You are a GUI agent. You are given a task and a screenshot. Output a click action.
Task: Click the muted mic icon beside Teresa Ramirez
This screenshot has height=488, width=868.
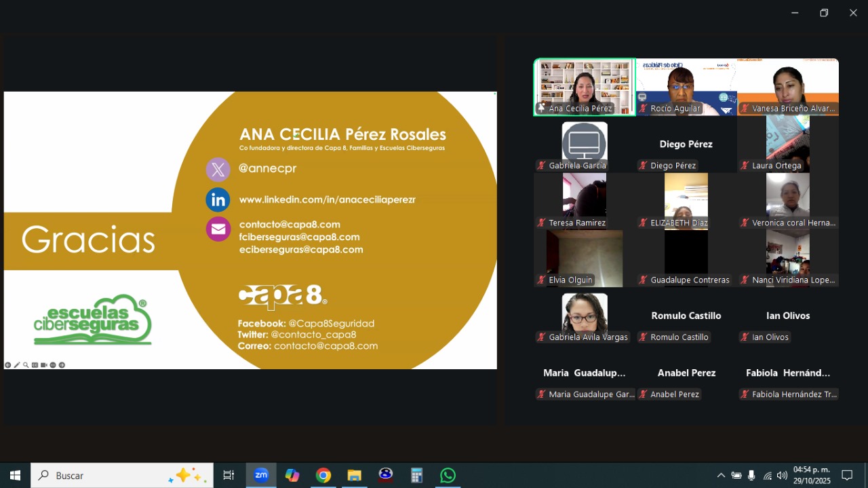tap(542, 223)
